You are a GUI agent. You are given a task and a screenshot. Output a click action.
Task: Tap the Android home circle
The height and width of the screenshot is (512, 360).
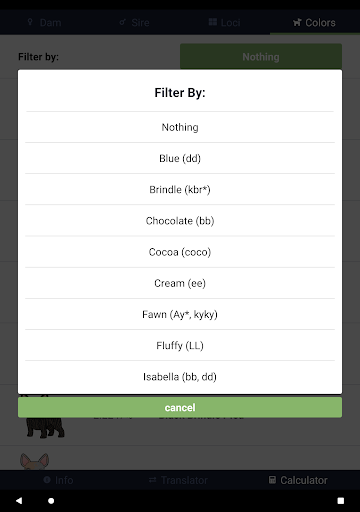point(51,501)
